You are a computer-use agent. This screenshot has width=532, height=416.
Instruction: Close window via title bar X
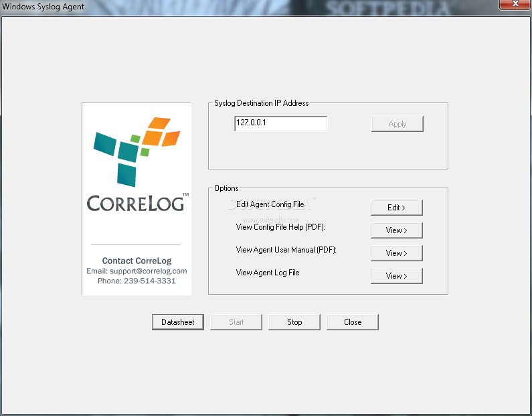point(515,4)
